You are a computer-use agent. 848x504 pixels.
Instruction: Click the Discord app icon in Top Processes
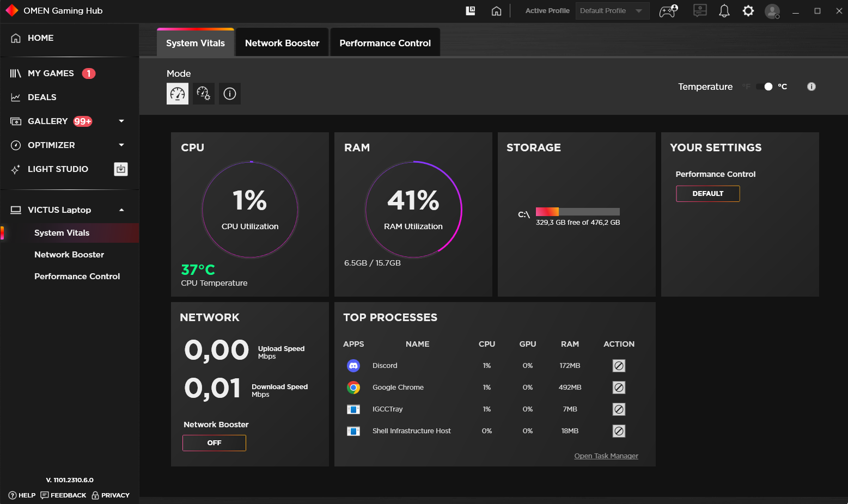[353, 366]
